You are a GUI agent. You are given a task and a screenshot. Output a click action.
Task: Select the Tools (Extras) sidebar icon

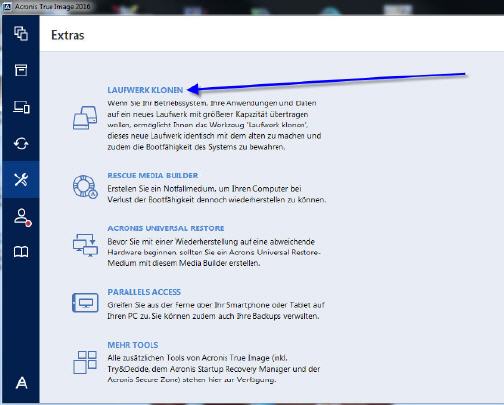pyautogui.click(x=21, y=180)
